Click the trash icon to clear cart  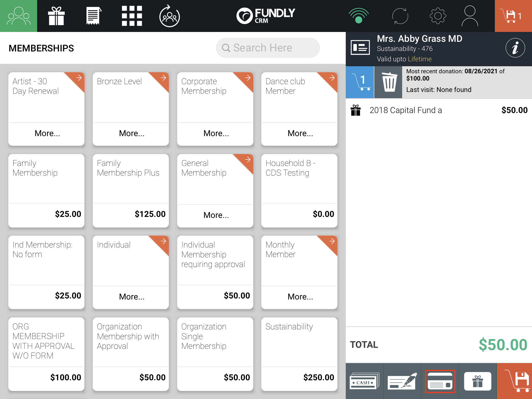click(388, 82)
